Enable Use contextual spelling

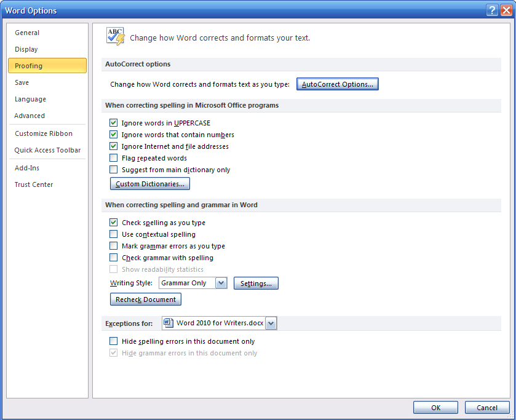point(114,234)
